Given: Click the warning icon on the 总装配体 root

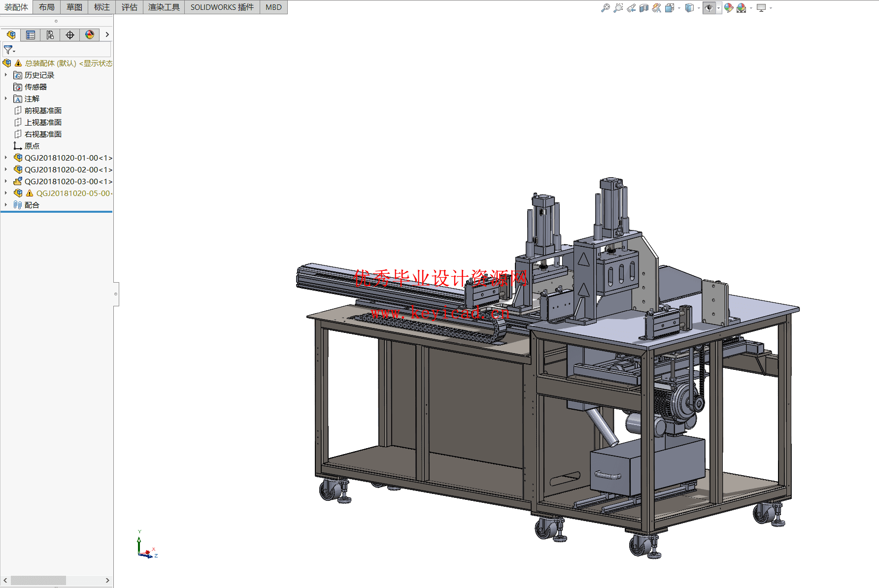Looking at the screenshot, I should point(18,63).
